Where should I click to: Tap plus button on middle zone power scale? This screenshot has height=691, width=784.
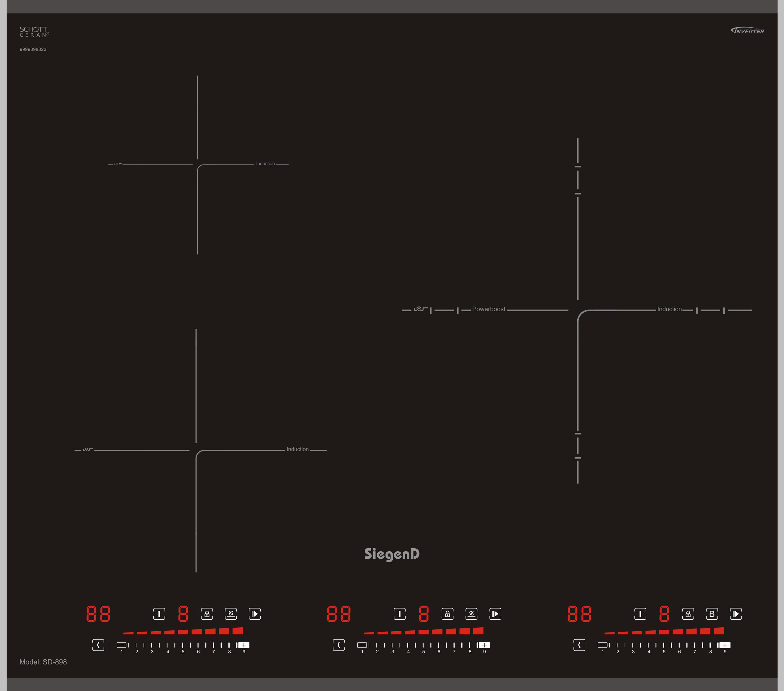(x=484, y=645)
